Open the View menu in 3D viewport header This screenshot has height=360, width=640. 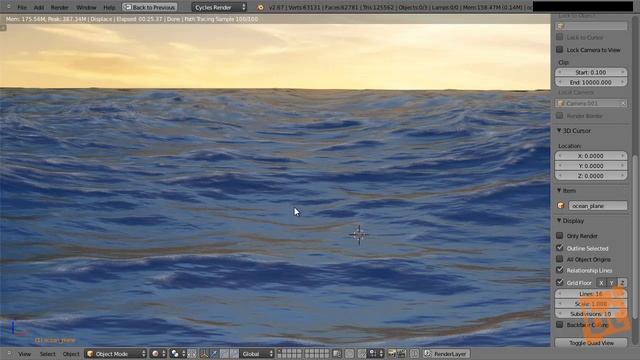(24, 354)
